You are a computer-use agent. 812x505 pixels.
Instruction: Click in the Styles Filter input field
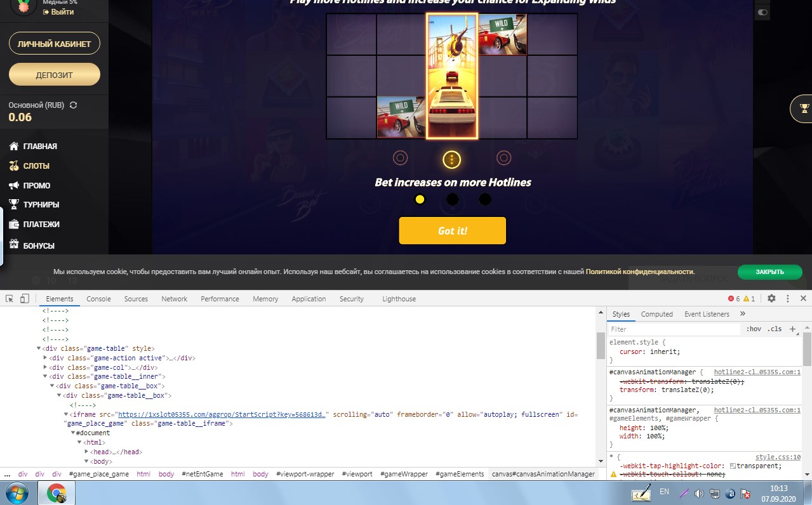[674, 329]
